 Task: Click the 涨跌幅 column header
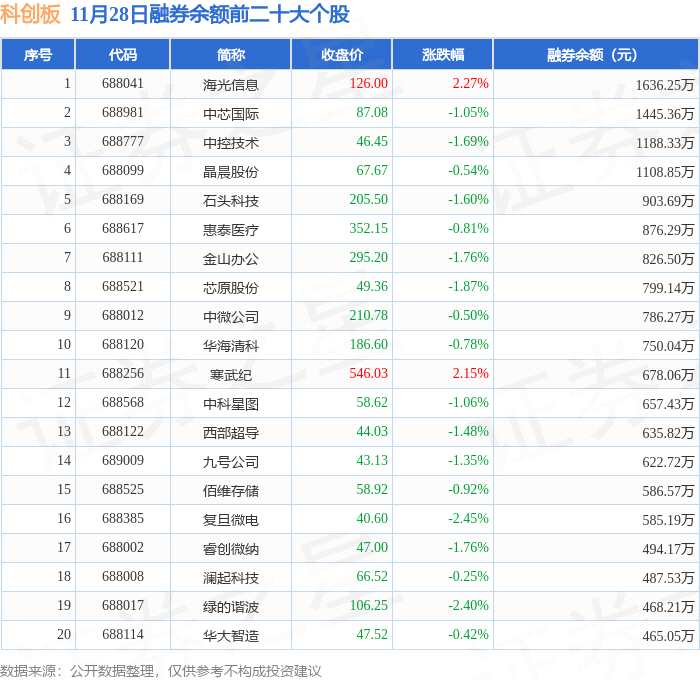coord(443,54)
